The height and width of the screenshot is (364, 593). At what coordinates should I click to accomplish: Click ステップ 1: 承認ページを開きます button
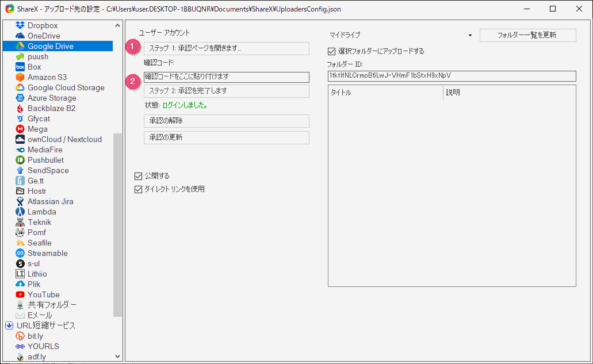point(227,48)
